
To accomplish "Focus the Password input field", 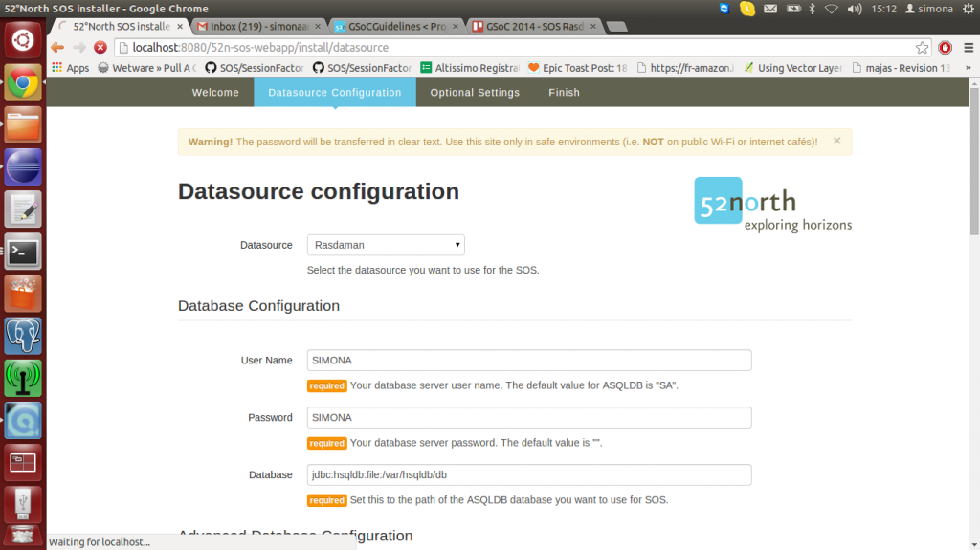I will 528,417.
